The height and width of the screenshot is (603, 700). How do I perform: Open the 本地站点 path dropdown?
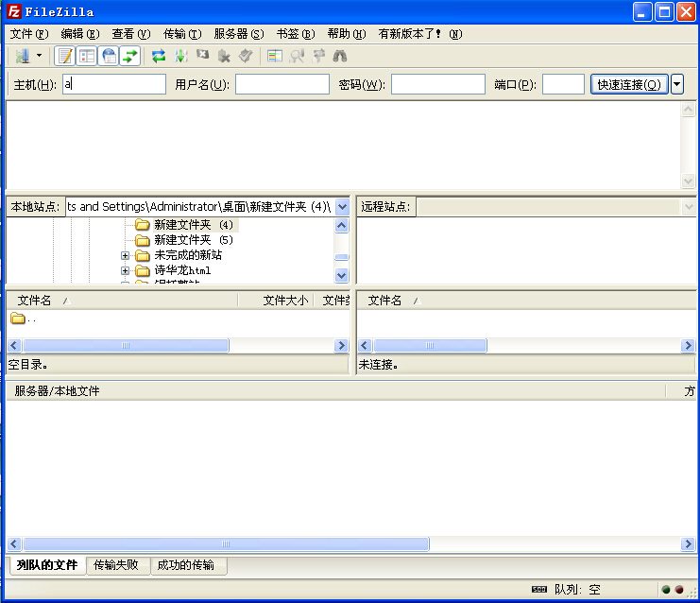coord(342,206)
